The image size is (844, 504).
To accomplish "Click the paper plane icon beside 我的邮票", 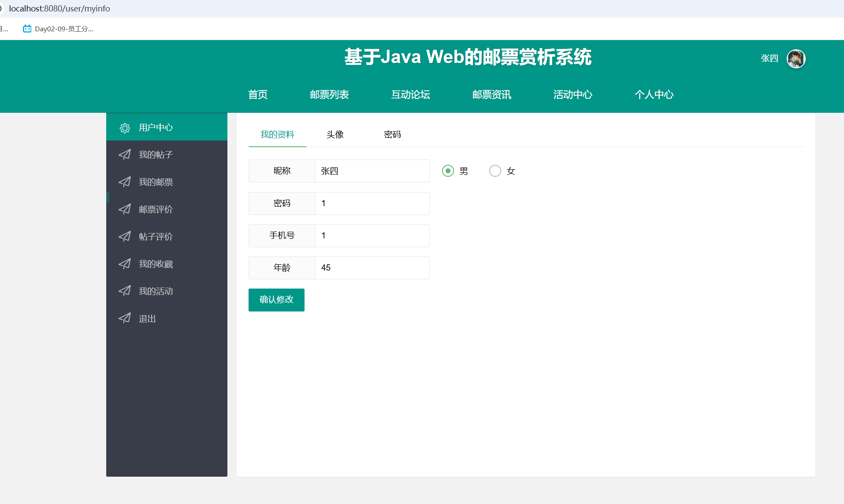I will pos(125,182).
